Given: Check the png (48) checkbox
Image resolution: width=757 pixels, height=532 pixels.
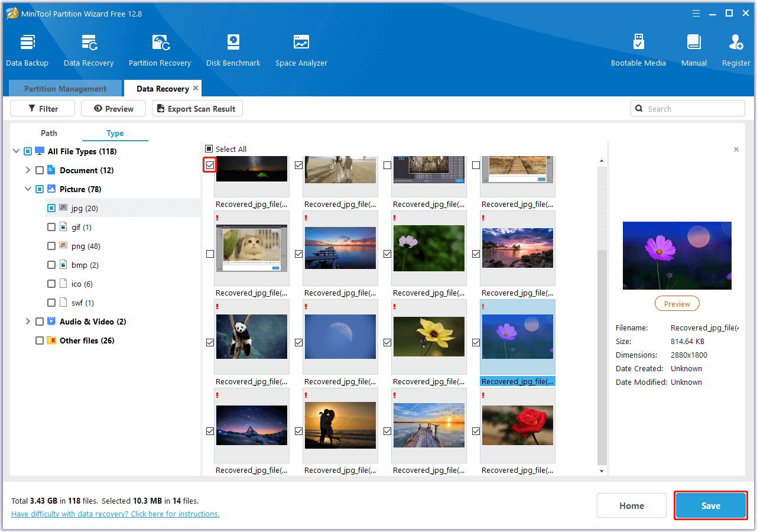Looking at the screenshot, I should (51, 246).
